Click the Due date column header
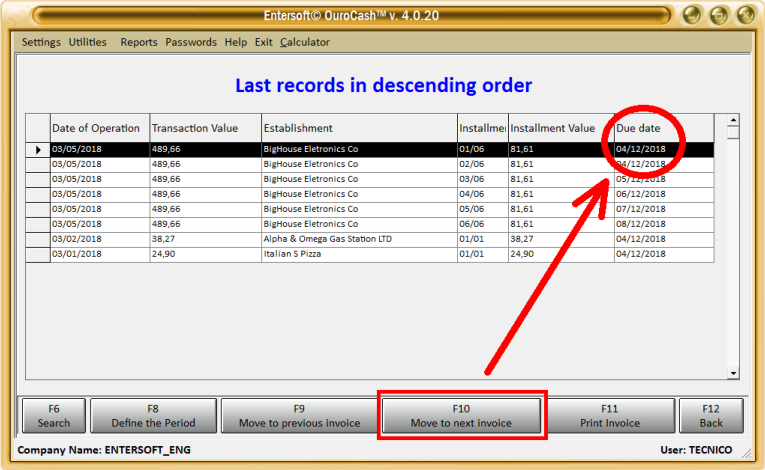 664,128
